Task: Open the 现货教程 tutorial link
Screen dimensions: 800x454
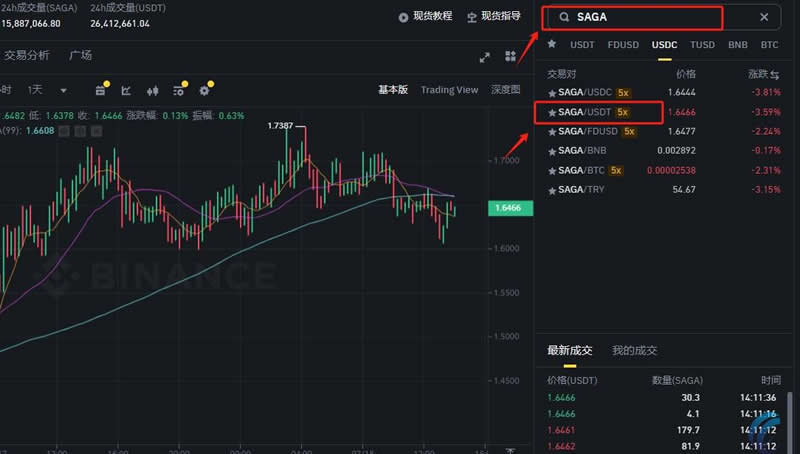Action: coord(425,16)
